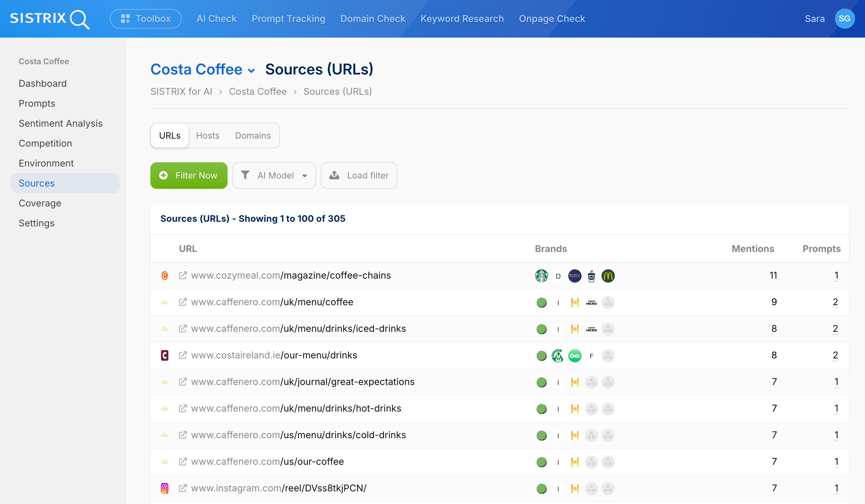The image size is (865, 504).
Task: Click the cozymeal favicon in first row
Action: (165, 276)
